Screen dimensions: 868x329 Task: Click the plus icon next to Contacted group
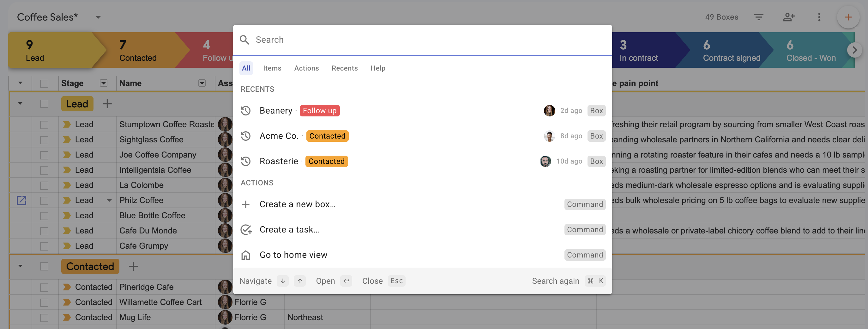(x=133, y=266)
